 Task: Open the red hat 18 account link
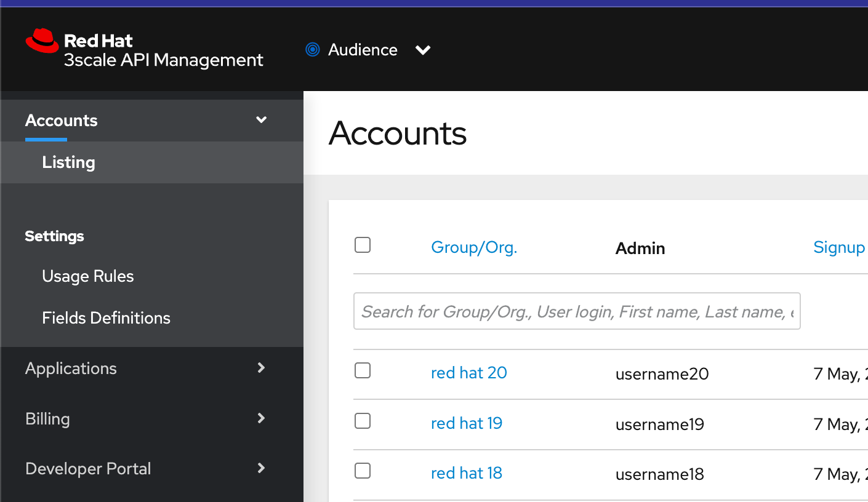(x=466, y=473)
